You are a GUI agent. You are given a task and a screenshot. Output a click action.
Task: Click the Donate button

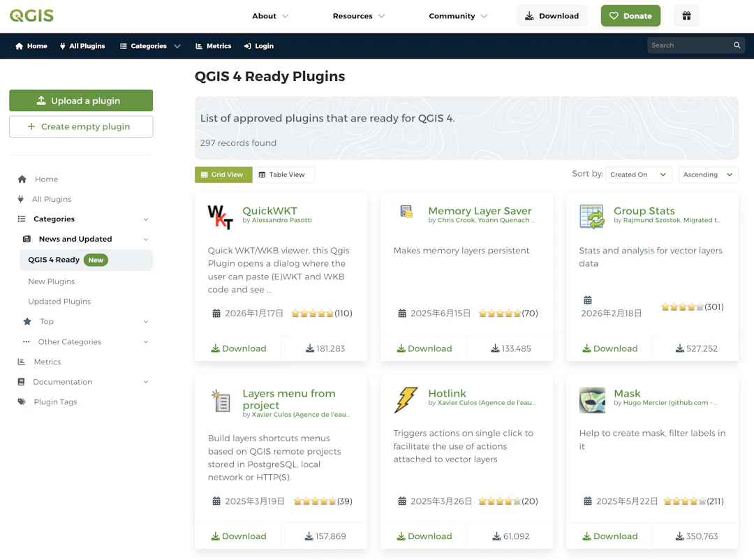(x=630, y=16)
